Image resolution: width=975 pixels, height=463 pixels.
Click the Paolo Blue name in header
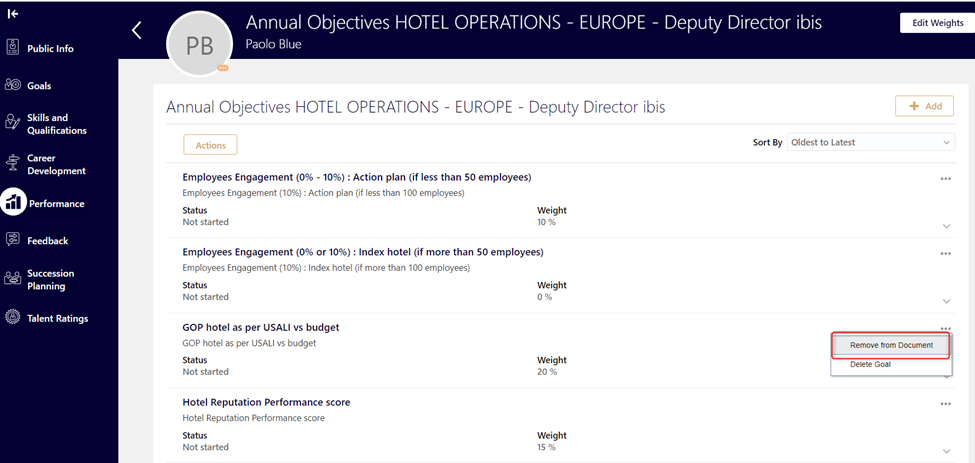[x=274, y=45]
